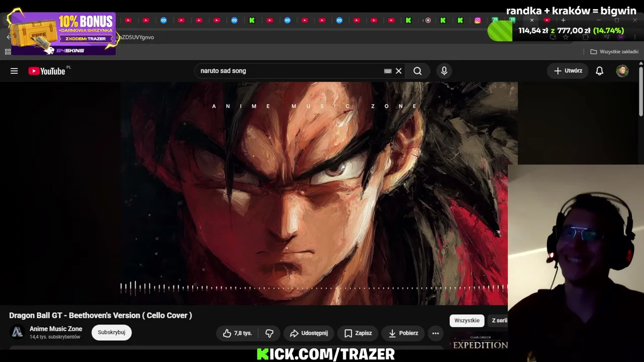
Task: Open the account avatar menu
Action: [x=622, y=71]
